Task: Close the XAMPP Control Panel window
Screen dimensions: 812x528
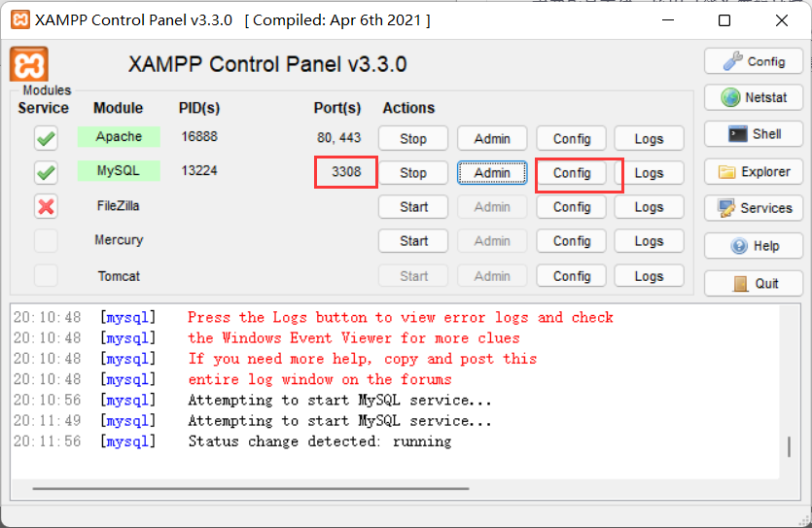Action: click(782, 20)
